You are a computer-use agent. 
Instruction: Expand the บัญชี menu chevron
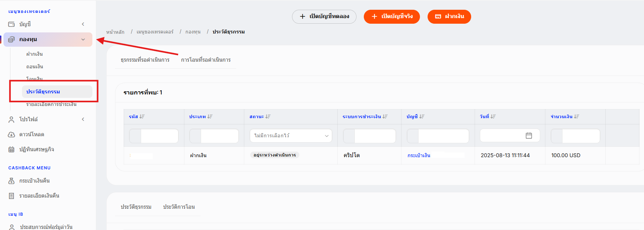pyautogui.click(x=83, y=24)
